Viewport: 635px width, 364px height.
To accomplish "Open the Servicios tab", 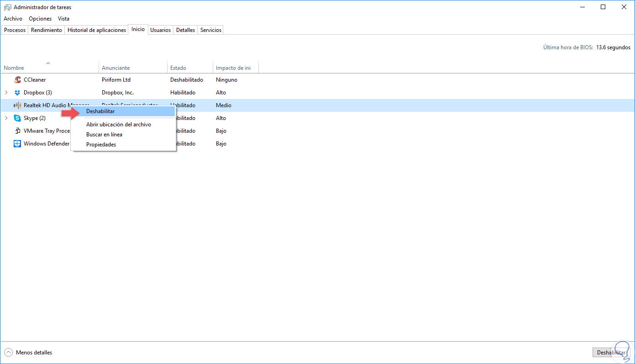I will pyautogui.click(x=211, y=30).
